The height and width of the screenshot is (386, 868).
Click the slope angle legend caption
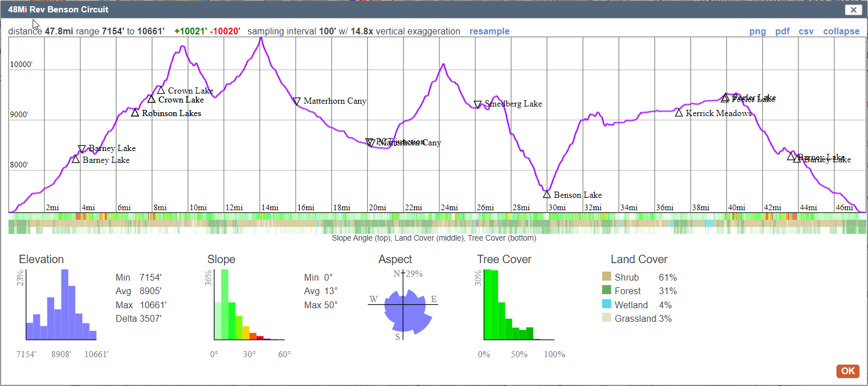pyautogui.click(x=434, y=238)
